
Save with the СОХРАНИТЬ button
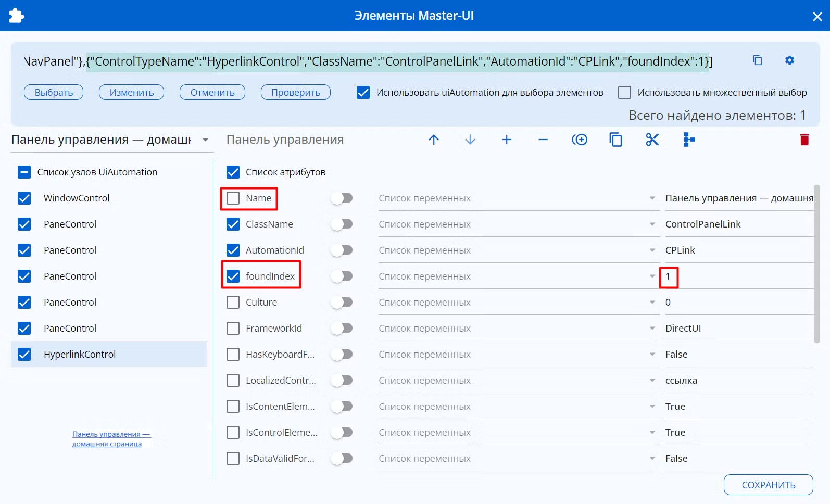769,485
